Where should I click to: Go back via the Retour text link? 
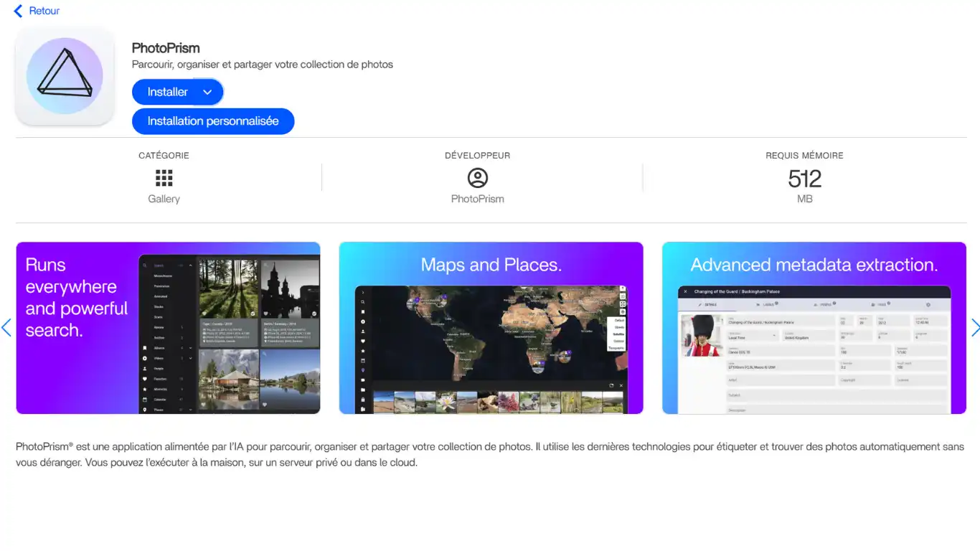click(x=44, y=11)
